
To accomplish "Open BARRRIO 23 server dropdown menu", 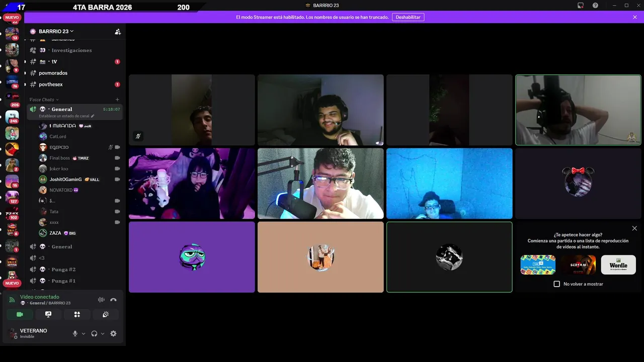I will pos(56,31).
